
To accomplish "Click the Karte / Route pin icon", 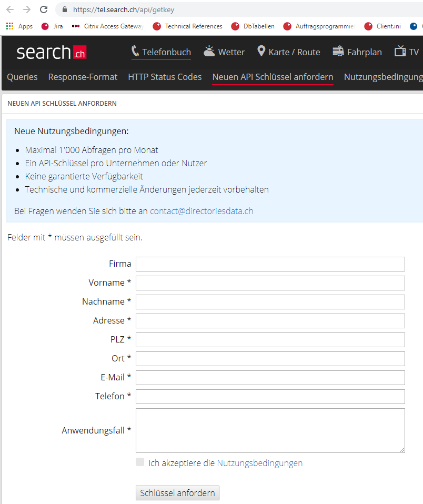I will pyautogui.click(x=261, y=51).
